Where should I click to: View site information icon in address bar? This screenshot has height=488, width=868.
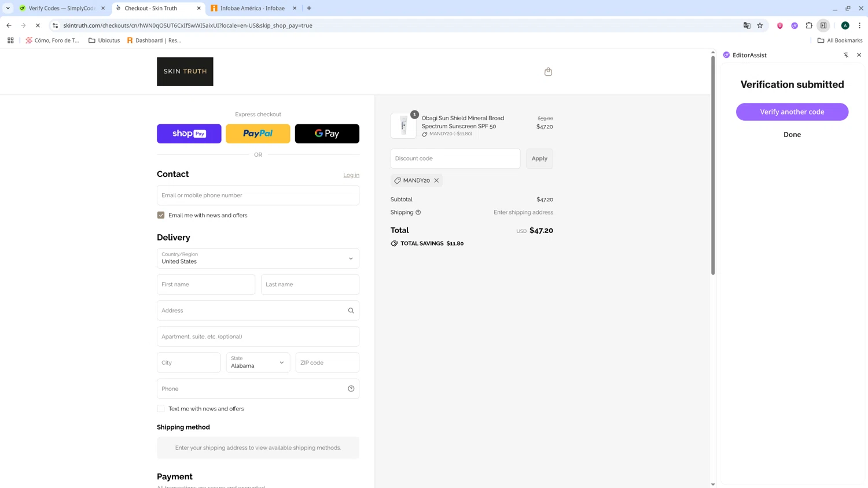pyautogui.click(x=55, y=25)
